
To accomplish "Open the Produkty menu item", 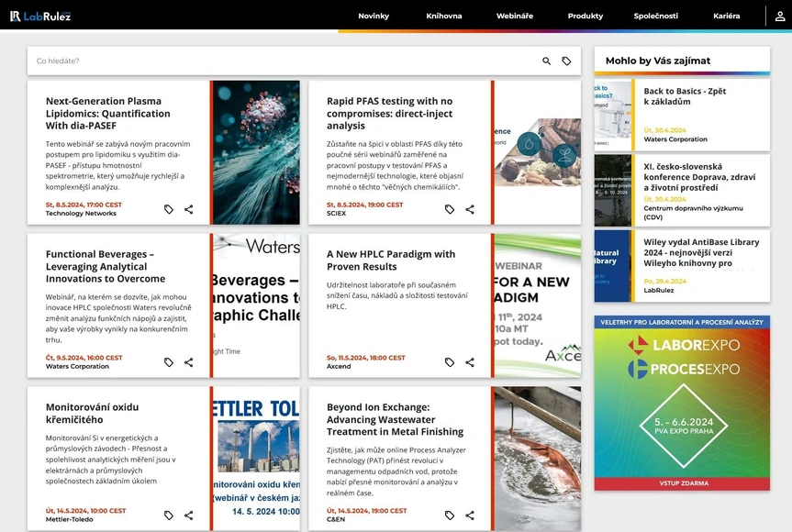I will [x=586, y=17].
